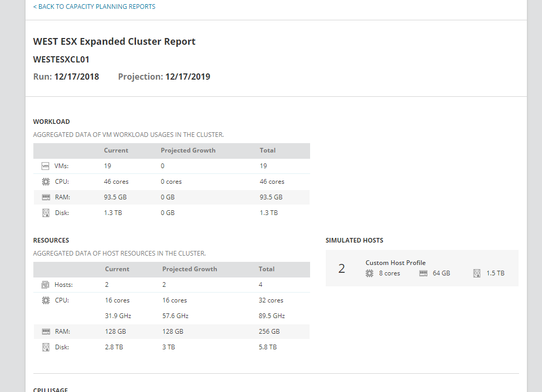The width and height of the screenshot is (542, 392).
Task: Go back to Capacity Planning Reports
Action: (94, 7)
